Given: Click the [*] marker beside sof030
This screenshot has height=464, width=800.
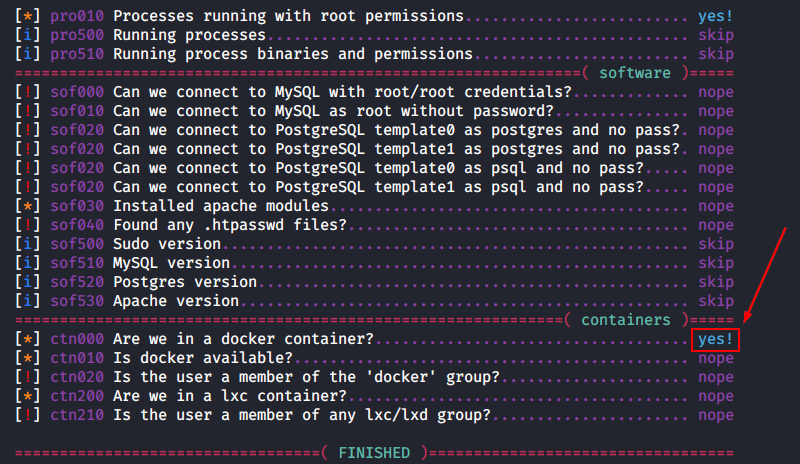Looking at the screenshot, I should click(28, 206).
